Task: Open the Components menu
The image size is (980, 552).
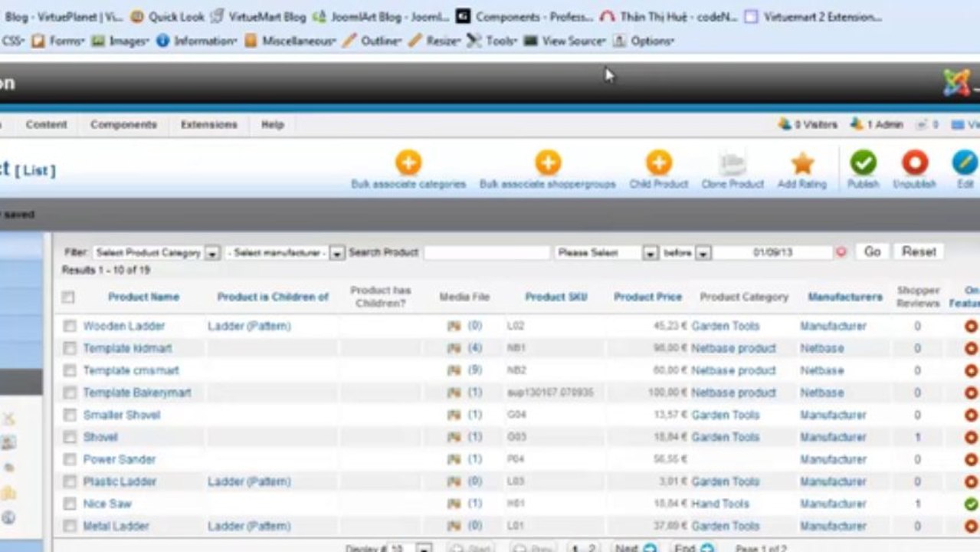Action: 123,124
